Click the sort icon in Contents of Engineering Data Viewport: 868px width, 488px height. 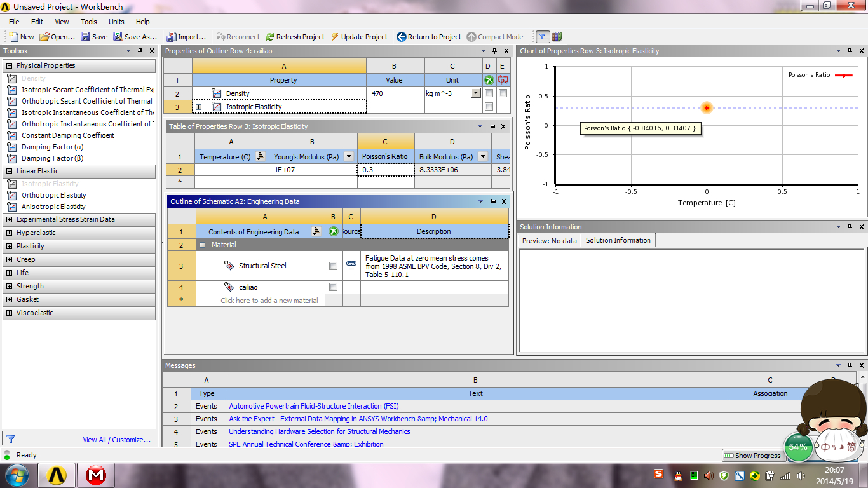point(316,231)
